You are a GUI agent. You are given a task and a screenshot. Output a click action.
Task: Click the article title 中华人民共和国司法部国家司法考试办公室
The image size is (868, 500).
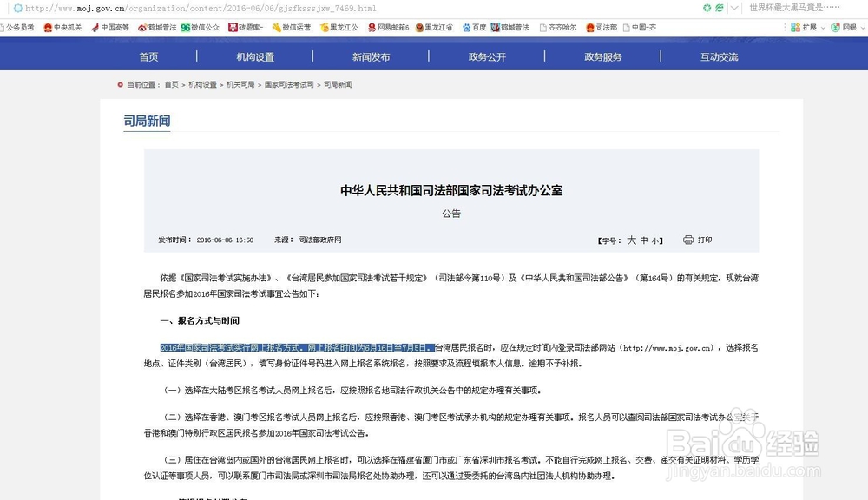coord(451,190)
